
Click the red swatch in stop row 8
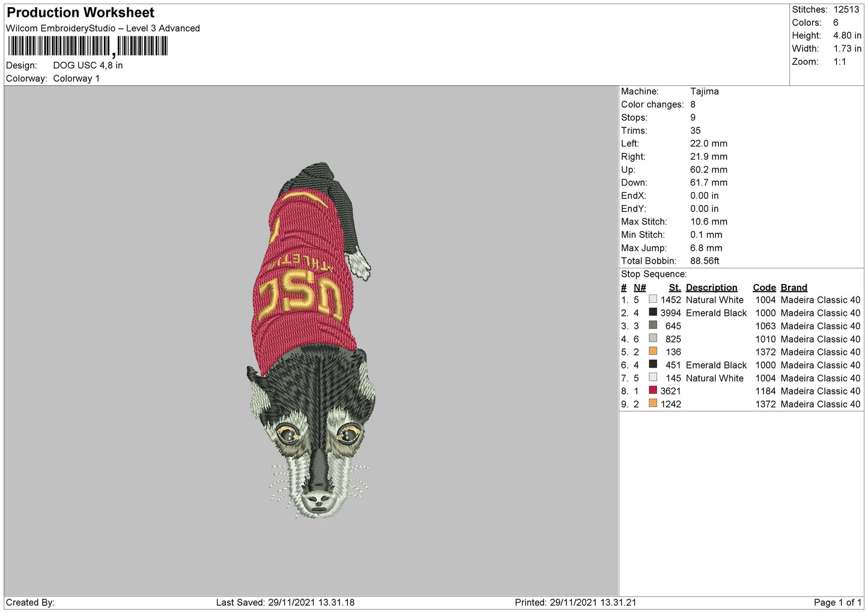(653, 390)
